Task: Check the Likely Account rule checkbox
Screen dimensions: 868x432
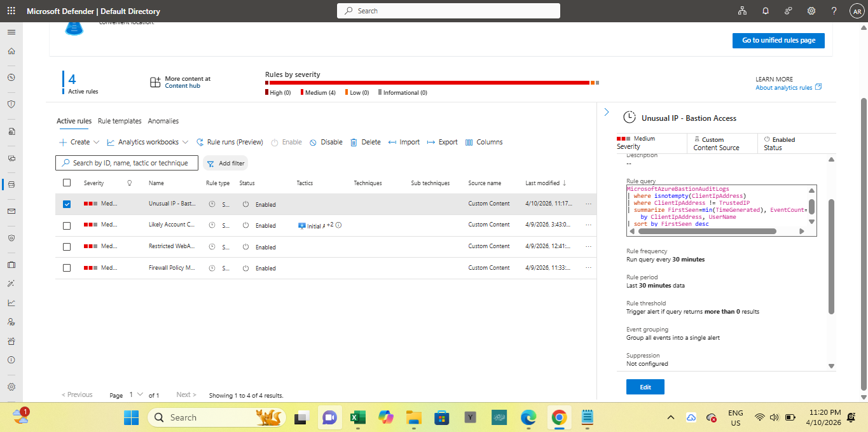Action: (67, 225)
